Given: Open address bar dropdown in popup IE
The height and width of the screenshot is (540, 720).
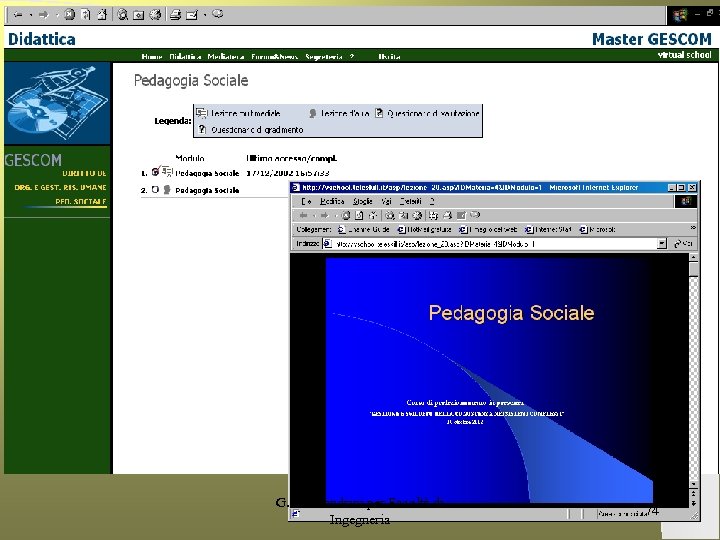Looking at the screenshot, I should [662, 244].
